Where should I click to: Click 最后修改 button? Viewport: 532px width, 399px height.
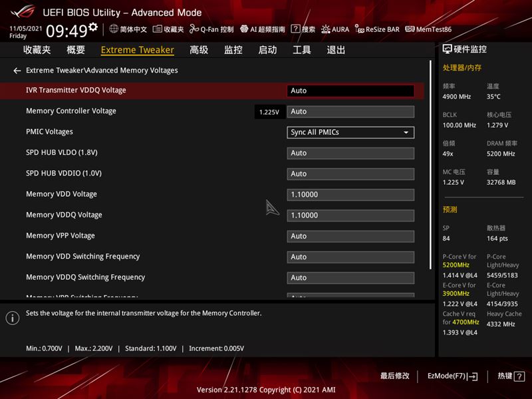[x=394, y=376]
